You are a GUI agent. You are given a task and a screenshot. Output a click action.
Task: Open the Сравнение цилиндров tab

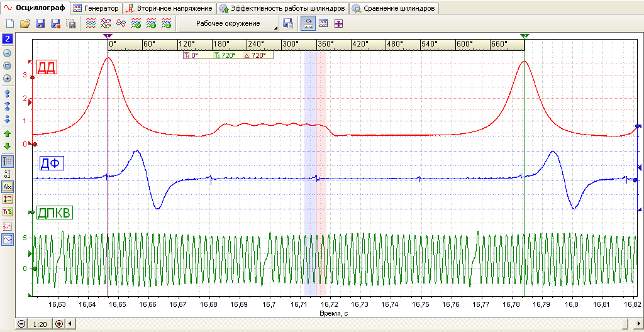(394, 8)
